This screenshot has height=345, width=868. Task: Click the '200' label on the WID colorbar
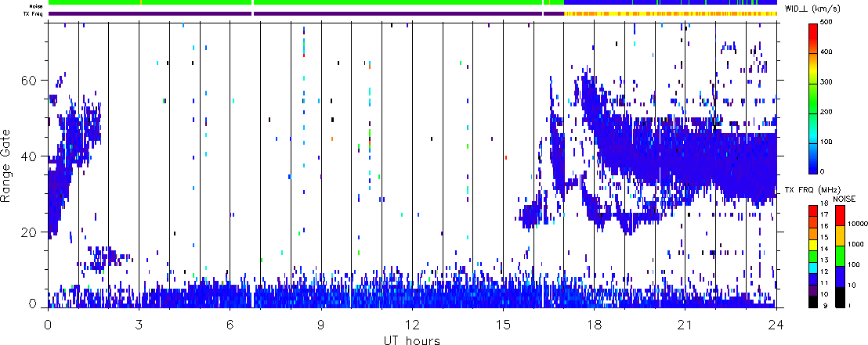[825, 112]
